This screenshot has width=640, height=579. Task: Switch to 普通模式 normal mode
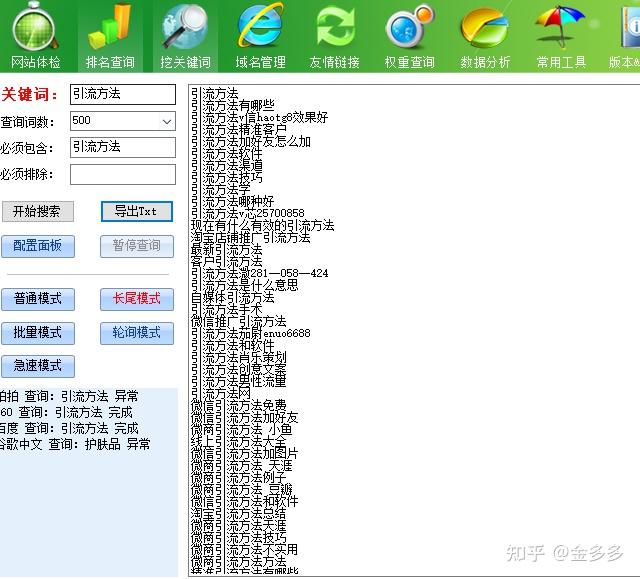point(38,299)
